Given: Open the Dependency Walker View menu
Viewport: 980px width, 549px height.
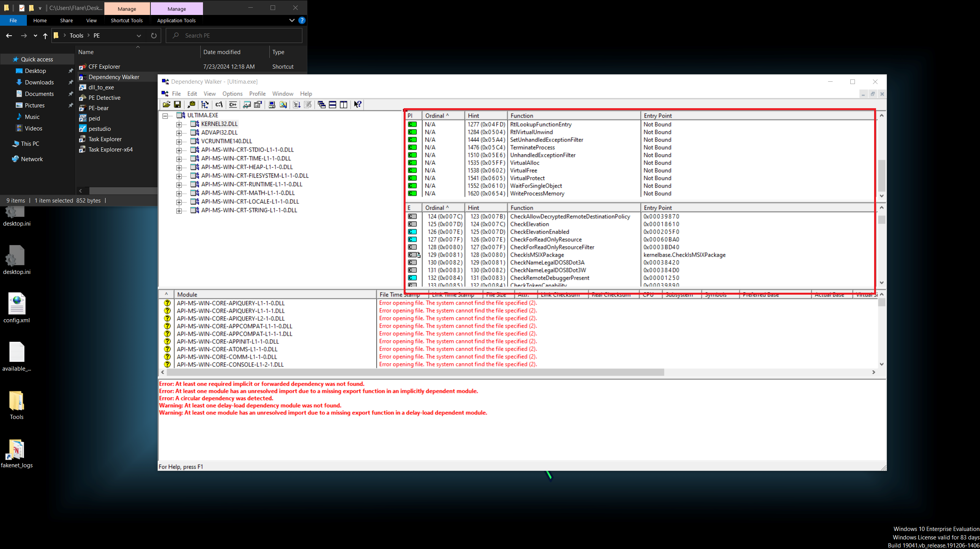Looking at the screenshot, I should point(210,94).
